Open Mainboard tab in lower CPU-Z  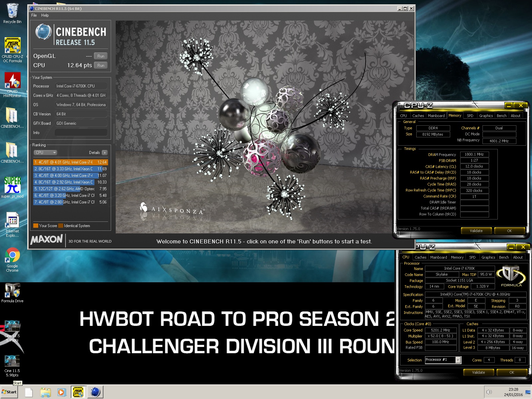[x=439, y=257]
